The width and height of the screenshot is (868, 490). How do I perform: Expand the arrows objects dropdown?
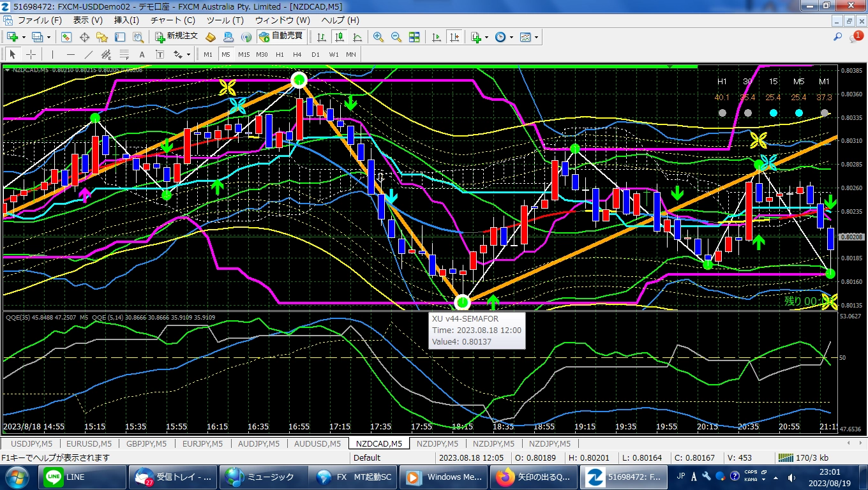click(x=189, y=54)
